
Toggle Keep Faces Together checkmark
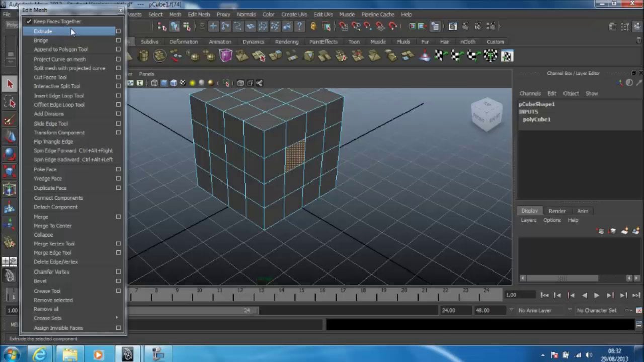point(29,22)
